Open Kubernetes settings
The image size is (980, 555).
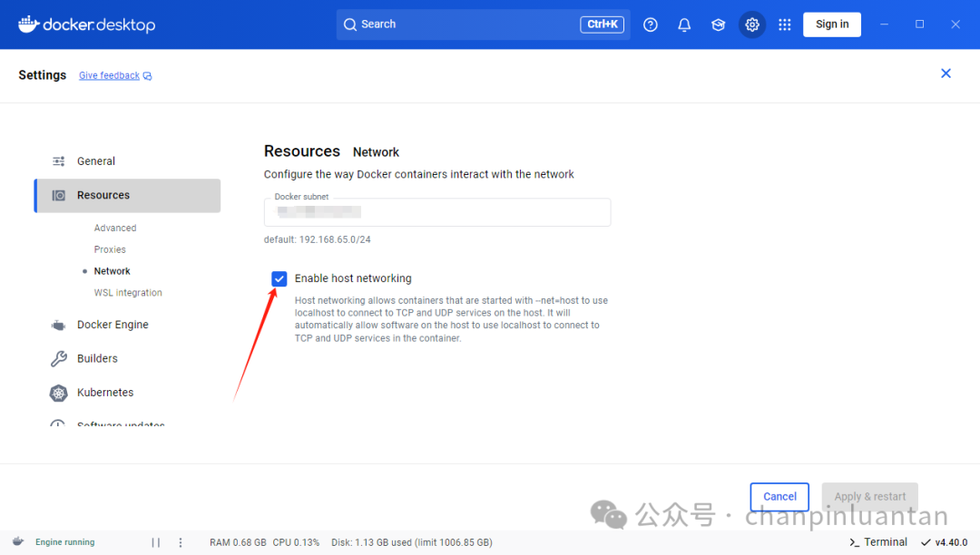[105, 392]
